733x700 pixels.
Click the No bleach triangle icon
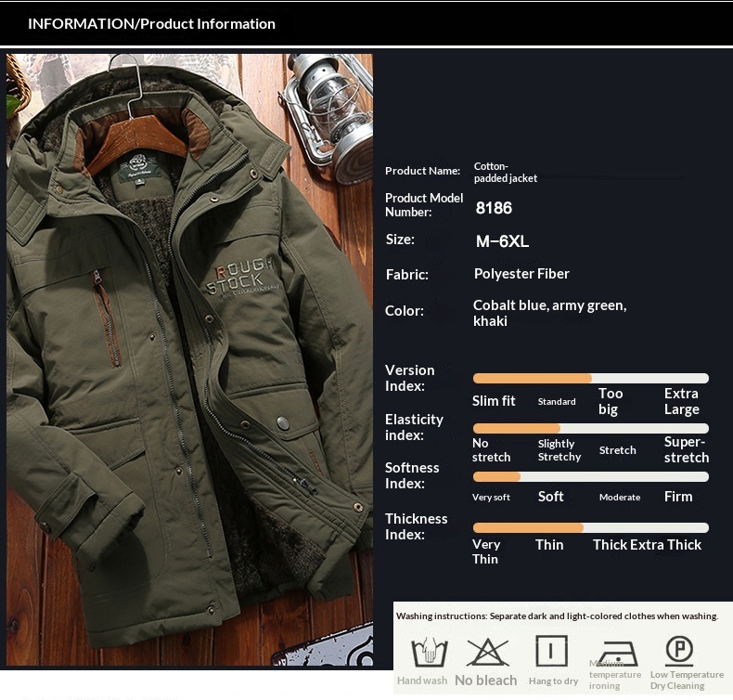pos(487,652)
